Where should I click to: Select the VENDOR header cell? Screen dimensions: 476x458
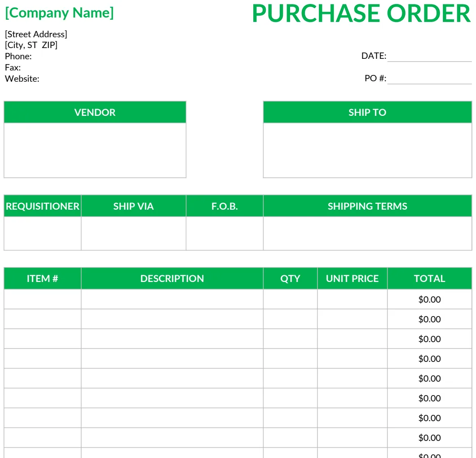point(95,112)
